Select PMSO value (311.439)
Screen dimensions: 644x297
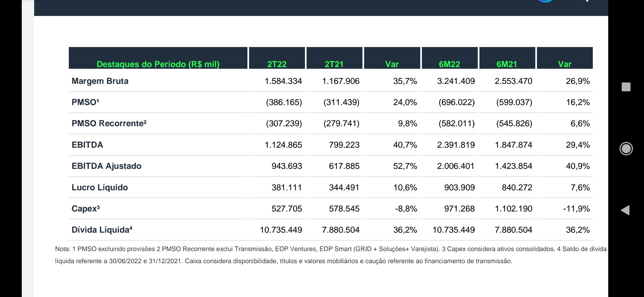click(341, 102)
